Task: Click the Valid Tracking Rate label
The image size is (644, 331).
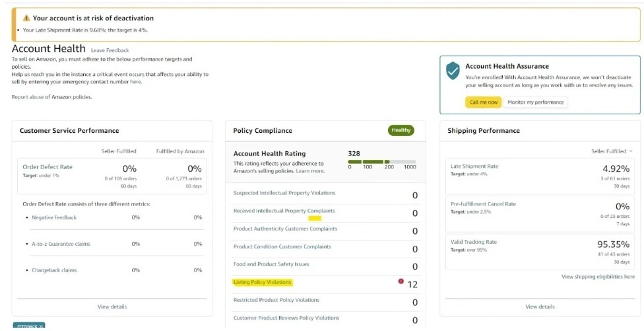Action: (x=474, y=242)
